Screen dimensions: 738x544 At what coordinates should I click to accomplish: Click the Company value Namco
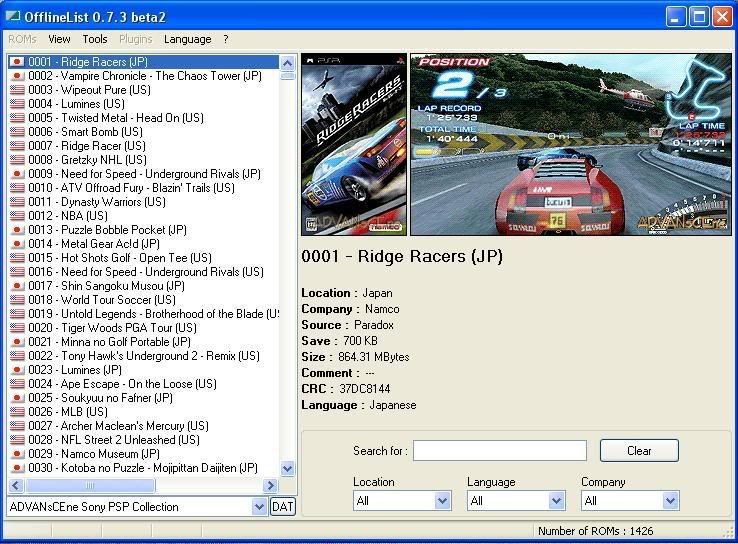[x=382, y=309]
